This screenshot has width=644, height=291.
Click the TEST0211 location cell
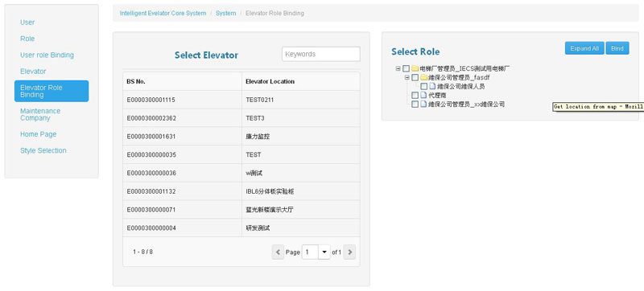pyautogui.click(x=301, y=100)
